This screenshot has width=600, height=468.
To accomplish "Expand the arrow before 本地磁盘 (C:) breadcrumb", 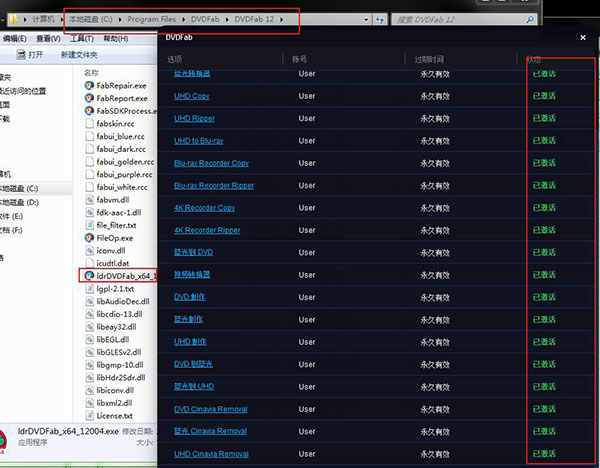I will click(x=62, y=19).
